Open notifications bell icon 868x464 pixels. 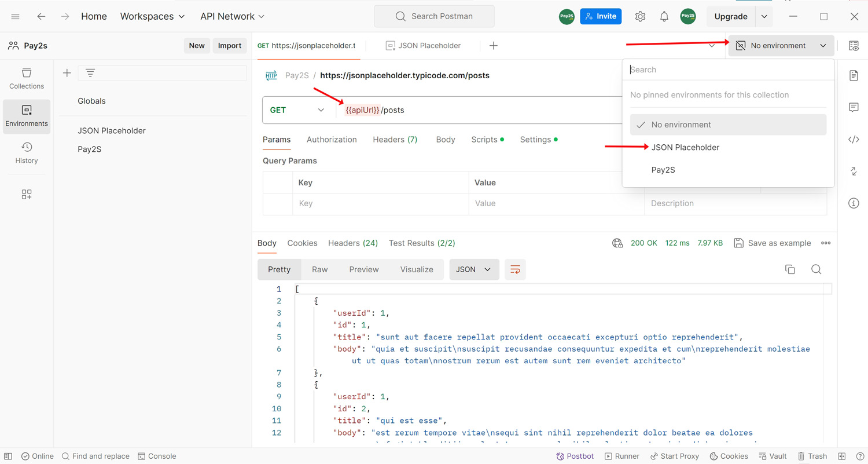click(664, 17)
